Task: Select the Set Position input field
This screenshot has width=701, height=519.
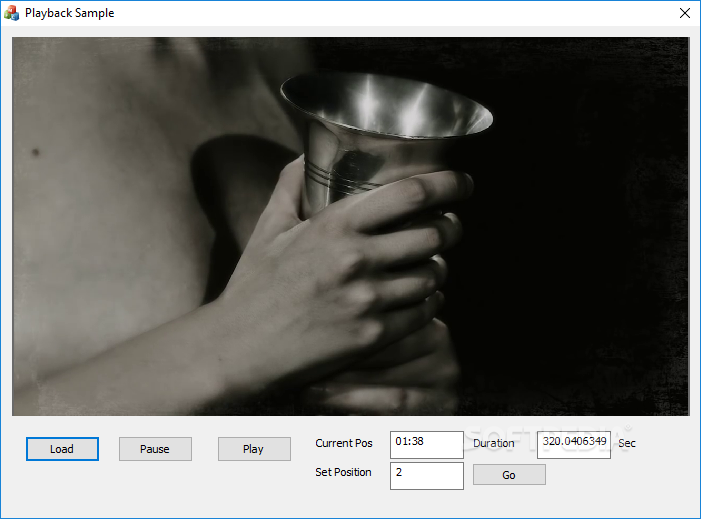Action: 427,476
